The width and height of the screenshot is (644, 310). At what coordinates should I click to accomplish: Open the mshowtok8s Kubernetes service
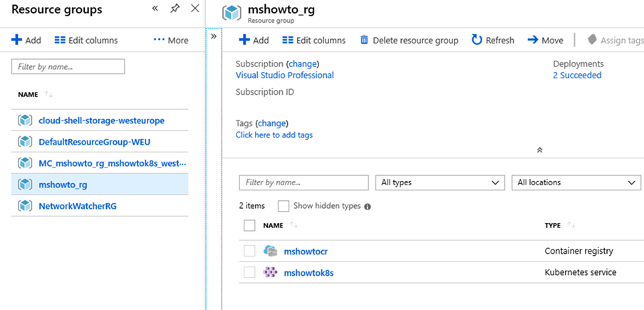tap(308, 273)
